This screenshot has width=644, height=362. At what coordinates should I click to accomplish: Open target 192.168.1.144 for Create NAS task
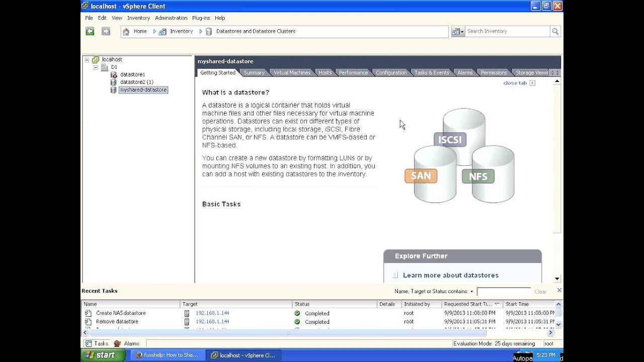(212, 313)
